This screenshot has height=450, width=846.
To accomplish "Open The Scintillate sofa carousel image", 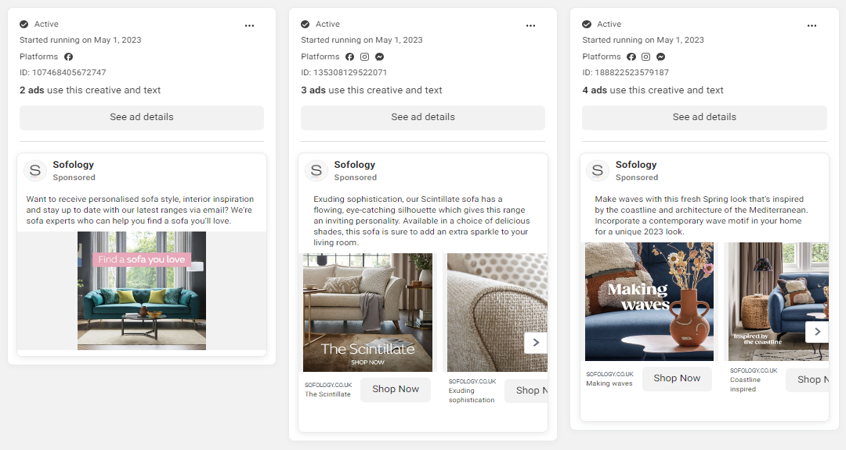I will [367, 312].
